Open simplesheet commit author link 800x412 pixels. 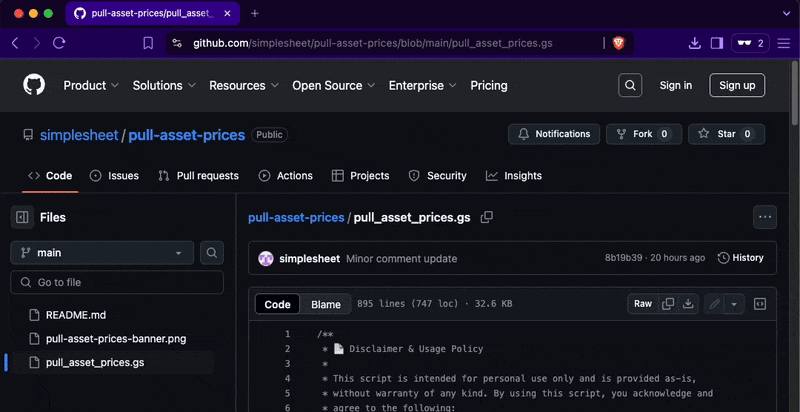pyautogui.click(x=310, y=259)
